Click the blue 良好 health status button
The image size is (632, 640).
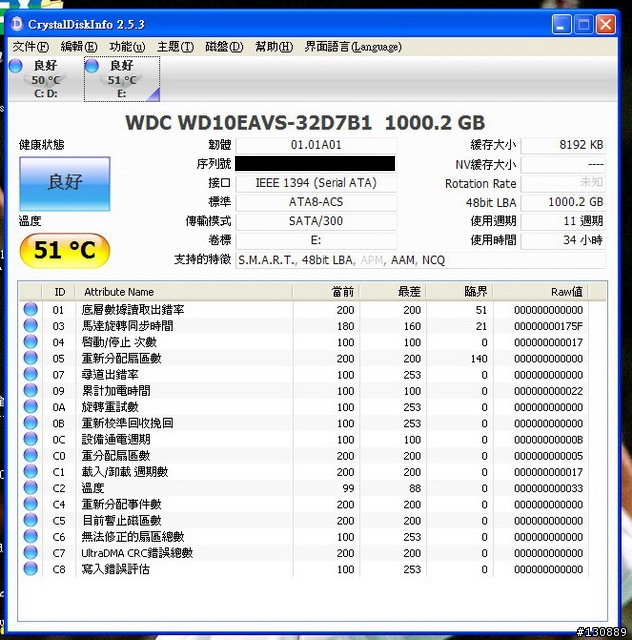click(x=65, y=184)
